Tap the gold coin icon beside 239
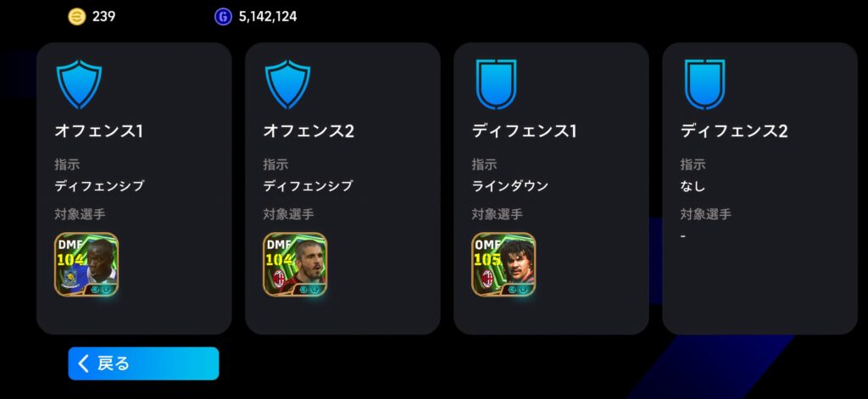 pyautogui.click(x=77, y=17)
